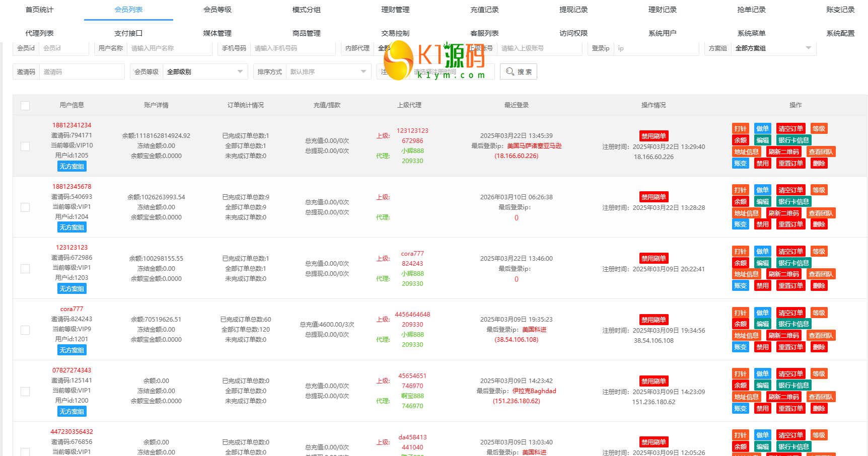Viewport: 868px width, 456px height.
Task: Click 查看团队 for user 07827274343
Action: tap(821, 397)
